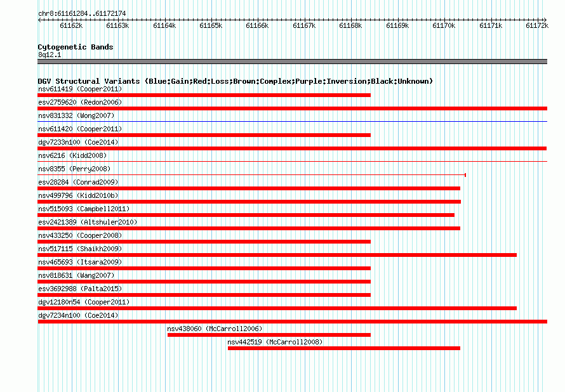Click the red bar under esv2421389
565x392 pixels.
249,228
